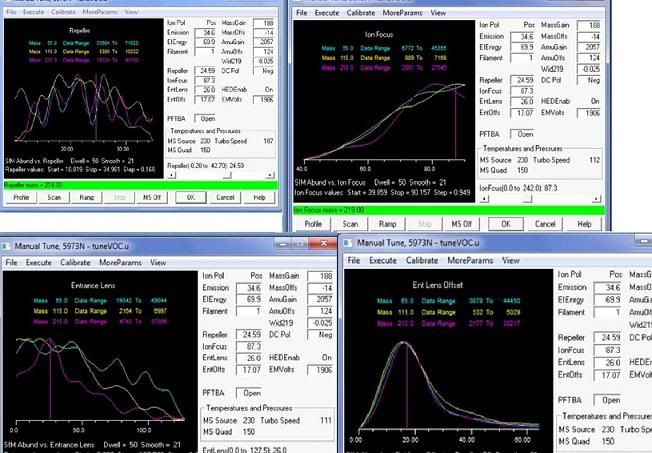The height and width of the screenshot is (453, 652).
Task: Click the app icon in Entrance Lens title bar
Action: tap(10, 245)
